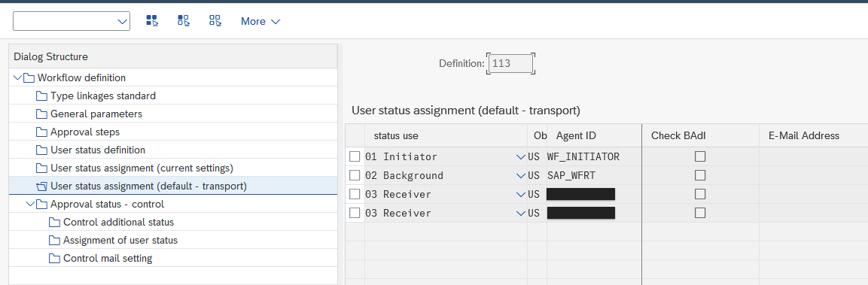Screen dimensions: 868x285
Task: Open Type linkages standard in the tree
Action: (x=103, y=96)
